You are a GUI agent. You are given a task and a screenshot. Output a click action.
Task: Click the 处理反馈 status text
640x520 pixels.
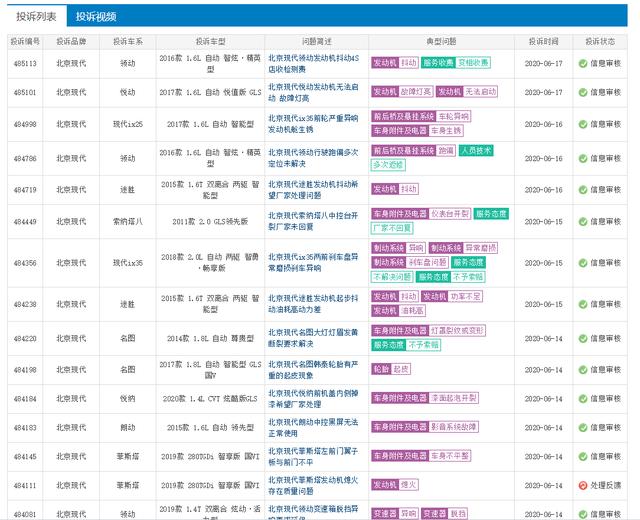[606, 485]
